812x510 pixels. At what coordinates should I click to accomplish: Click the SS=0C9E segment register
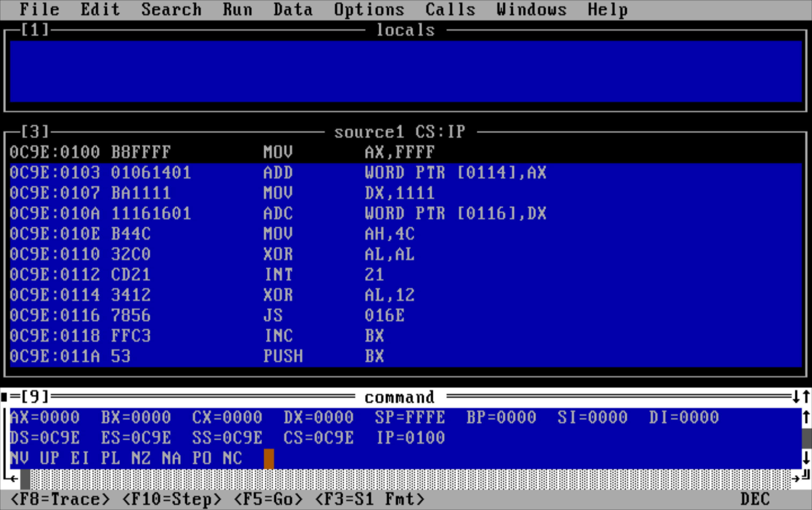pyautogui.click(x=227, y=438)
